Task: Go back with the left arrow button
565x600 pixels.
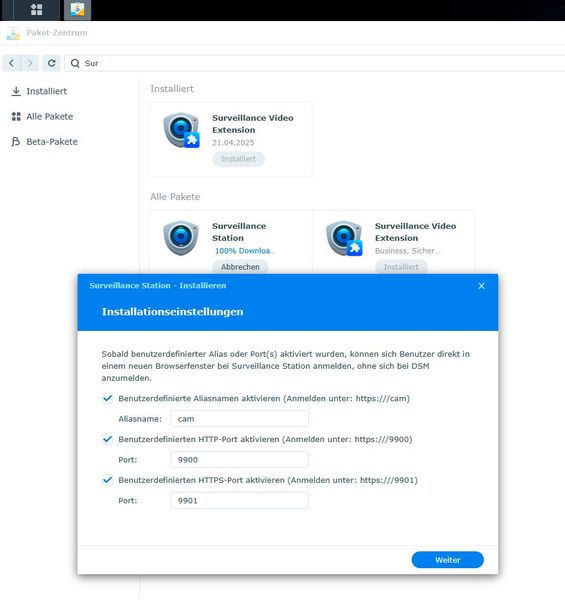Action: pos(11,63)
